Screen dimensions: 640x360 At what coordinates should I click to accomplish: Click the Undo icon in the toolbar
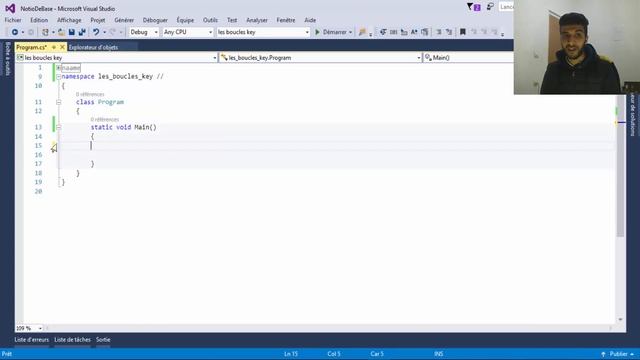96,32
